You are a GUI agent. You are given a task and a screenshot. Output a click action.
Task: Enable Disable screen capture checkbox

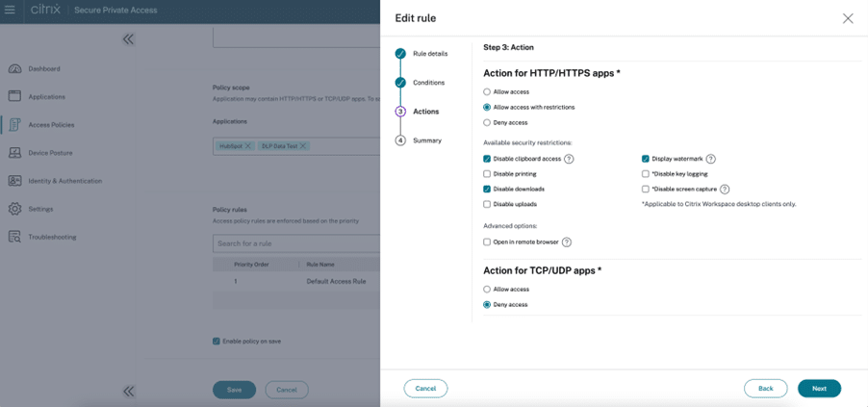click(646, 190)
